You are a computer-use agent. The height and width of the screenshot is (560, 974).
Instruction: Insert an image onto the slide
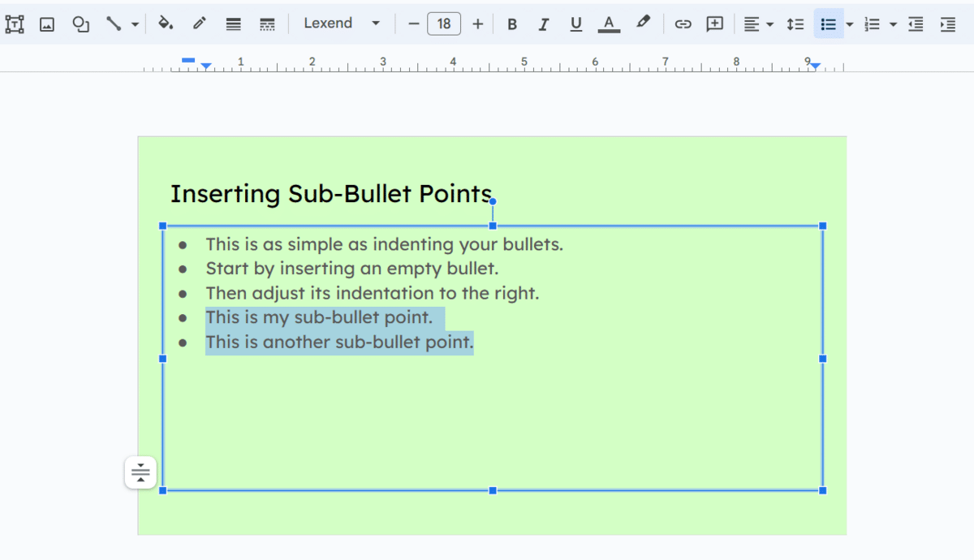(x=46, y=24)
